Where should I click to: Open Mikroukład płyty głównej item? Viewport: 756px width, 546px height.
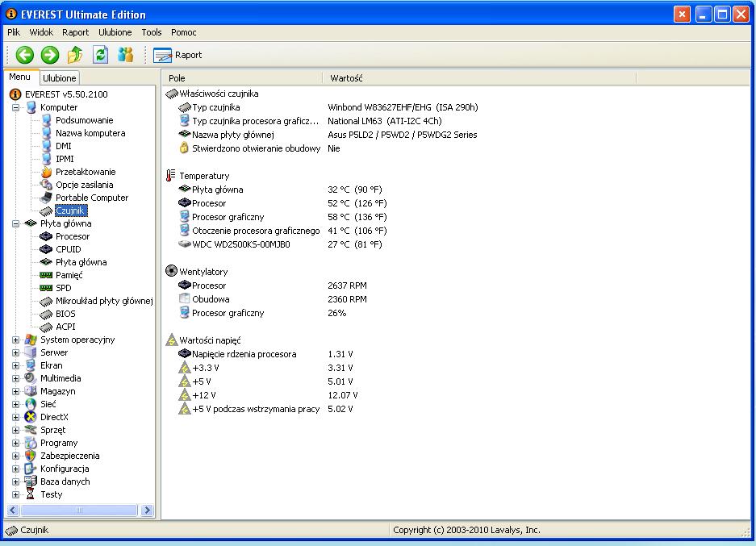[x=104, y=301]
